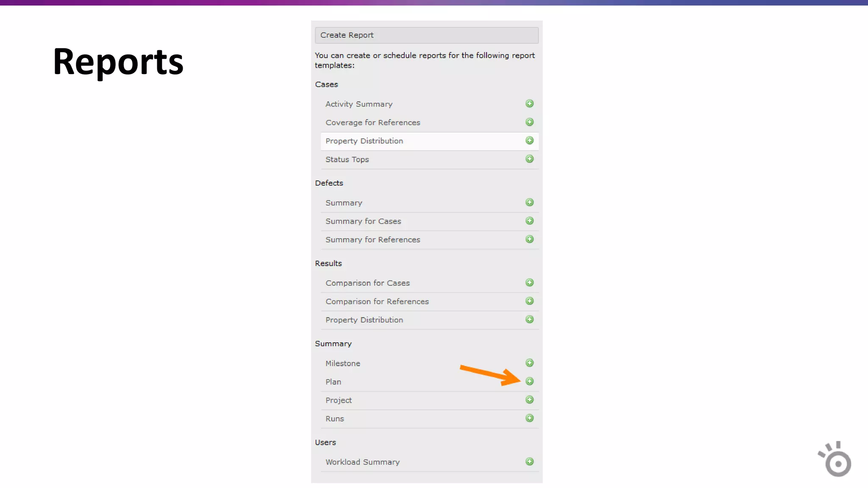Select the Defects Summary report link
This screenshot has width=868, height=488.
tap(344, 203)
